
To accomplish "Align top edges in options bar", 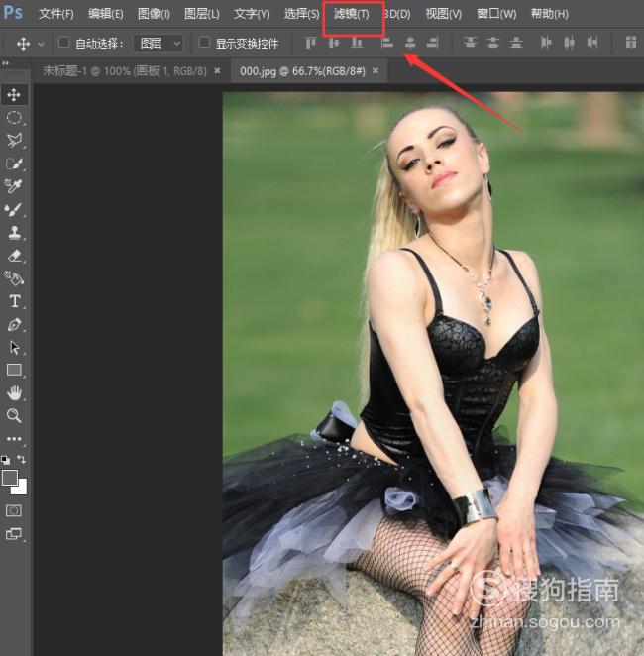I will (x=310, y=43).
